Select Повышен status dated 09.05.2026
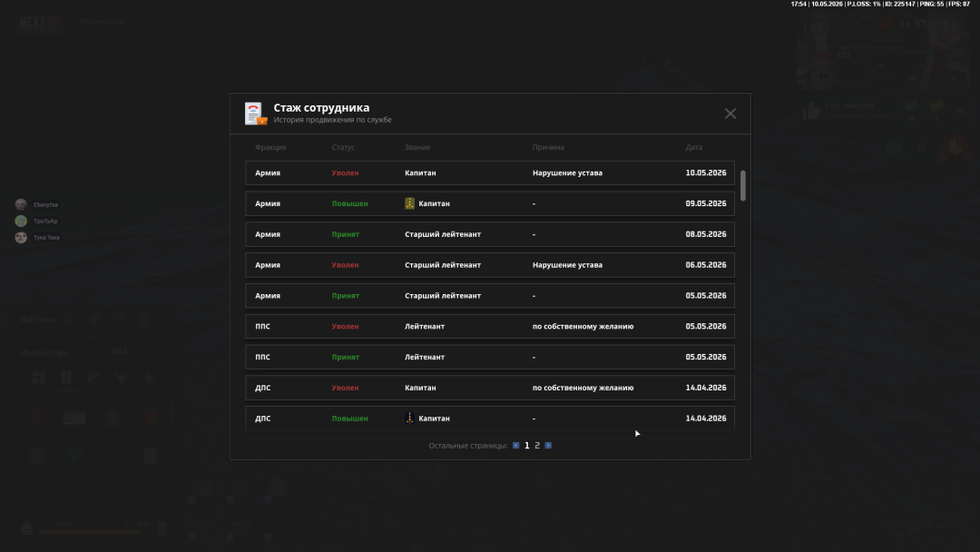The image size is (980, 552). (349, 203)
